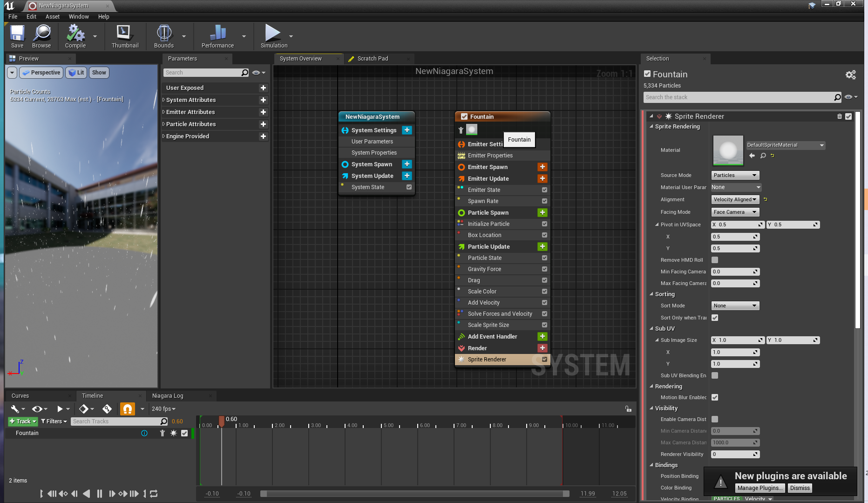Click the green Track add button
868x503 pixels.
click(x=23, y=421)
